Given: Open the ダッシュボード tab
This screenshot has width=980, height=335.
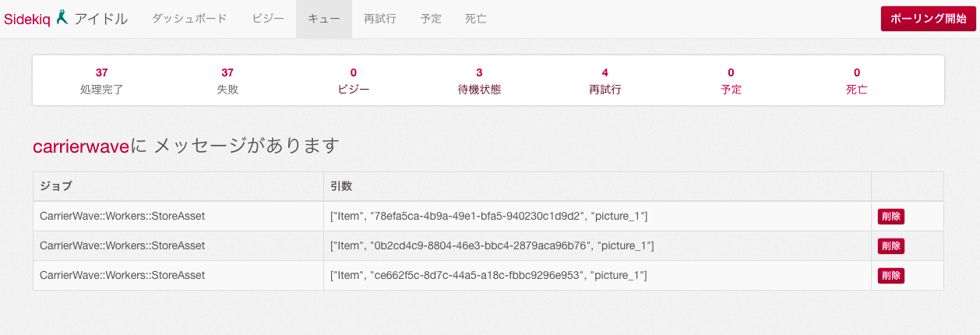Looking at the screenshot, I should [189, 19].
